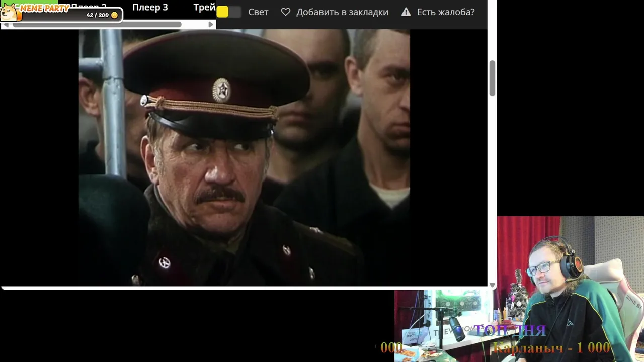Viewport: 644px width, 362px height.
Task: Click the Свет label
Action: point(258,12)
